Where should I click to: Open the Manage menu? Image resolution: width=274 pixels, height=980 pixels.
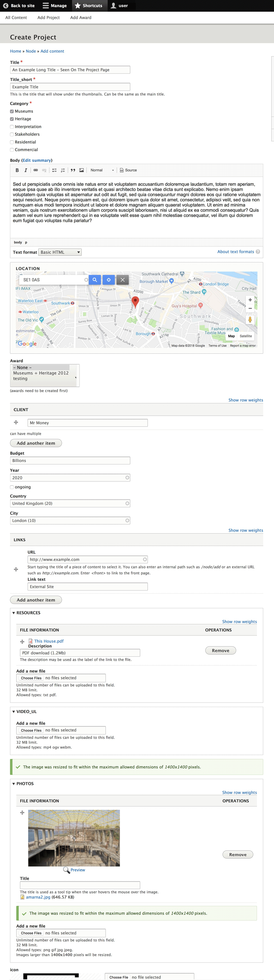point(55,6)
